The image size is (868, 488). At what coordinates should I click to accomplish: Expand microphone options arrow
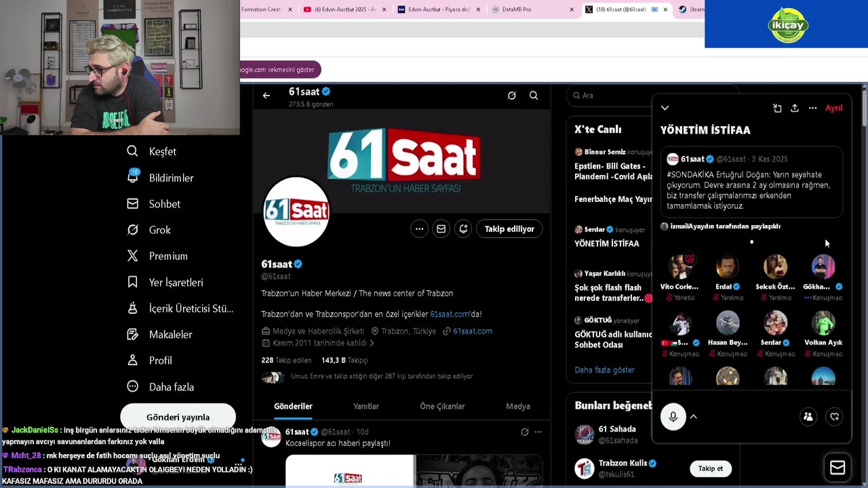(x=693, y=417)
